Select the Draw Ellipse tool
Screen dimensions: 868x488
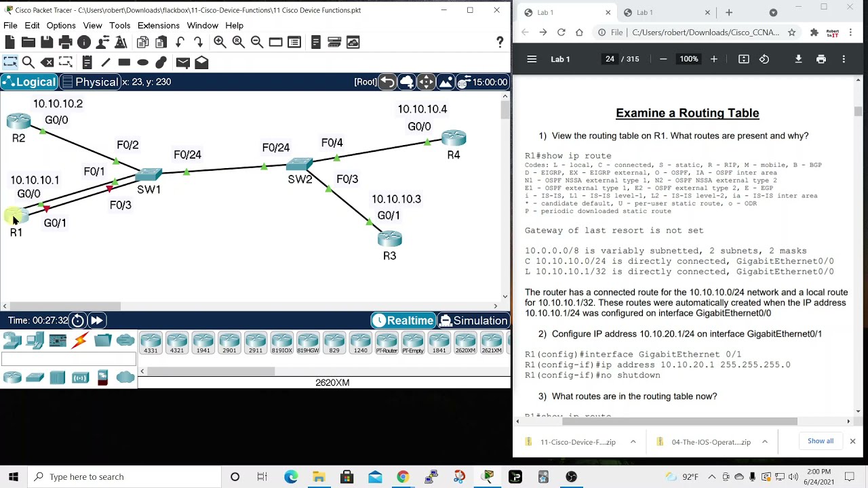pyautogui.click(x=142, y=62)
